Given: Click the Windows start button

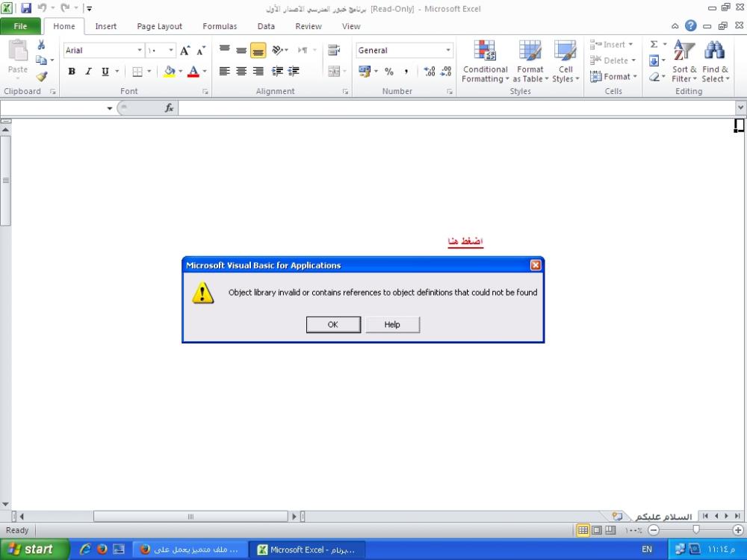Looking at the screenshot, I should 34,549.
